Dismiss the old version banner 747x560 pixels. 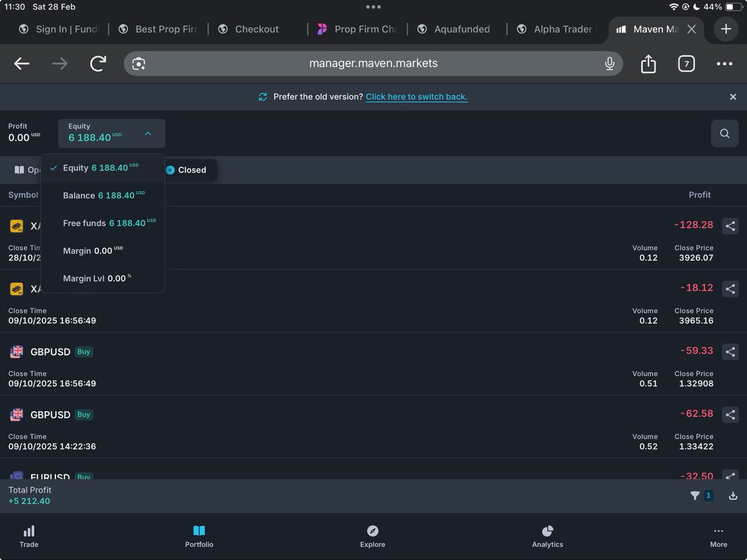pos(733,97)
